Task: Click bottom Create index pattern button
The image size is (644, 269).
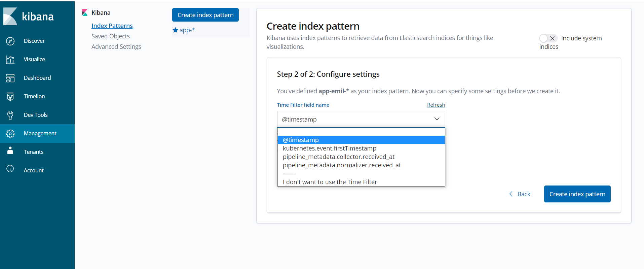Action: click(577, 194)
